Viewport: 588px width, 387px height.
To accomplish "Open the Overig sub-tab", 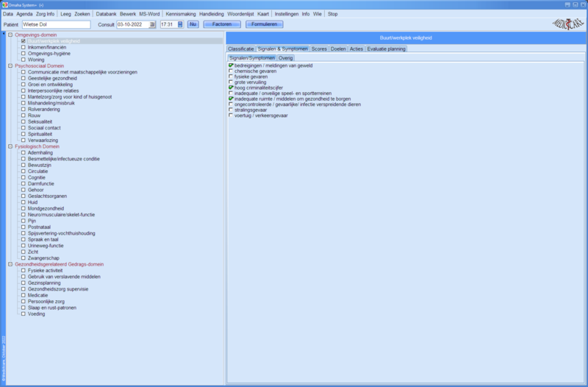I will point(285,57).
